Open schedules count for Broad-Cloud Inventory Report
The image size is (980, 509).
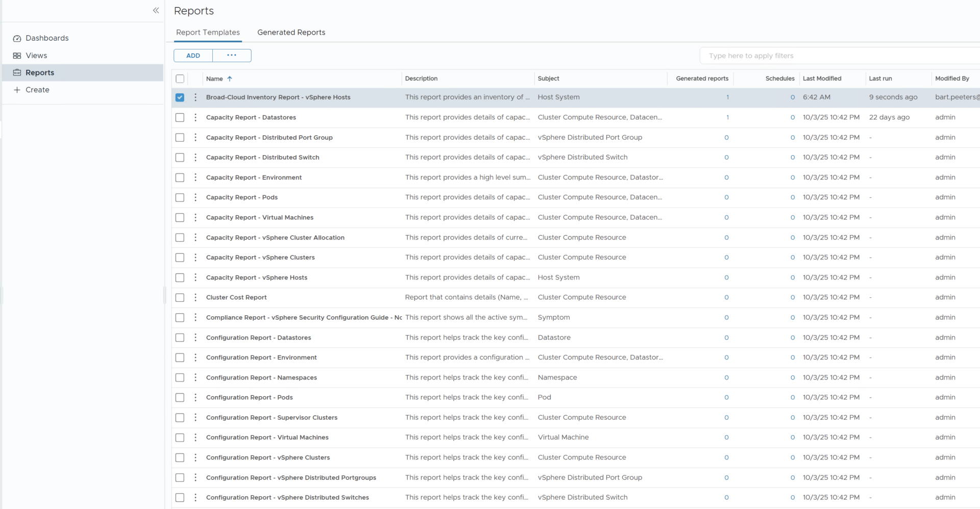coord(793,97)
